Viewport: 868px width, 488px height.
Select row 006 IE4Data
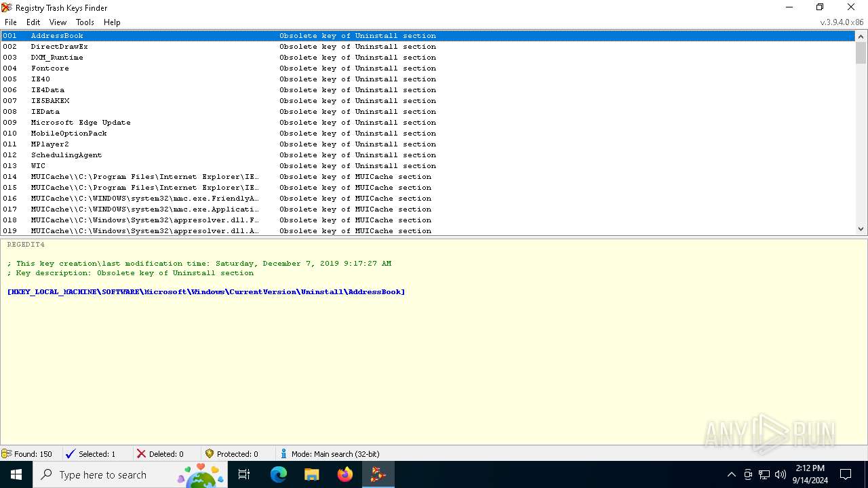(428, 90)
